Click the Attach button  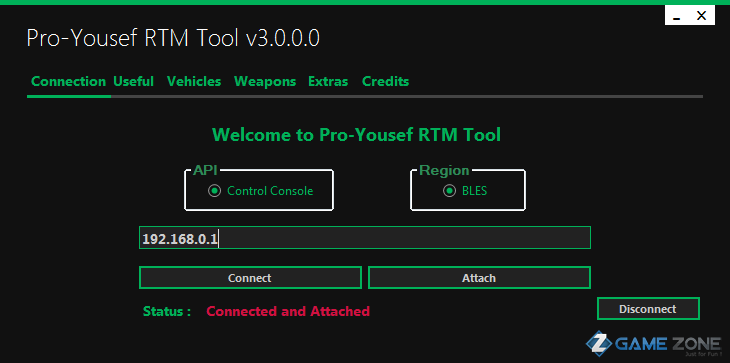479,278
